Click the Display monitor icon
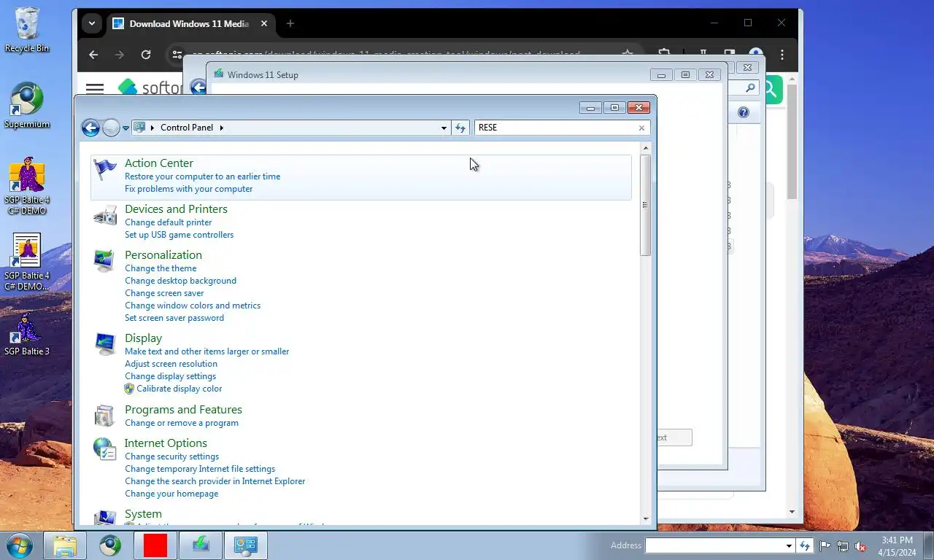 coord(105,344)
